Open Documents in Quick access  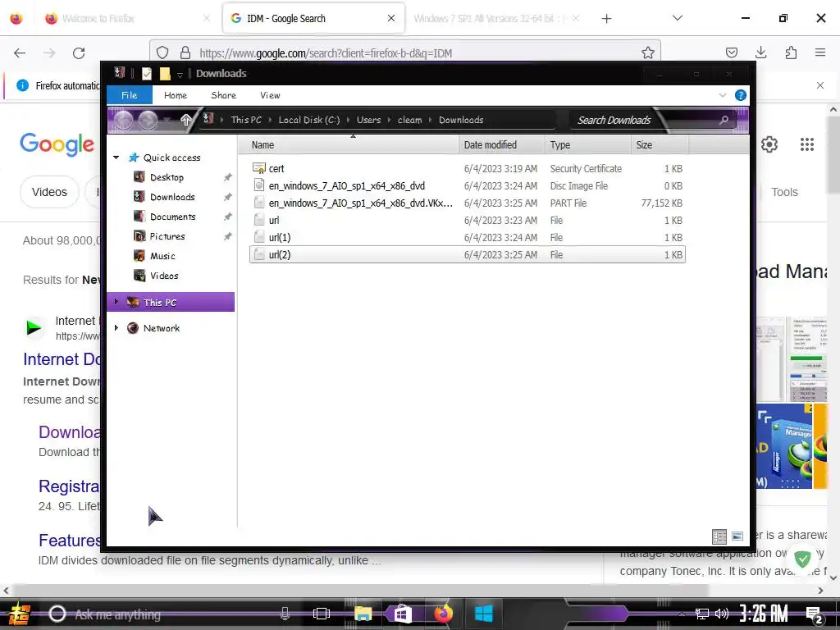pos(172,217)
